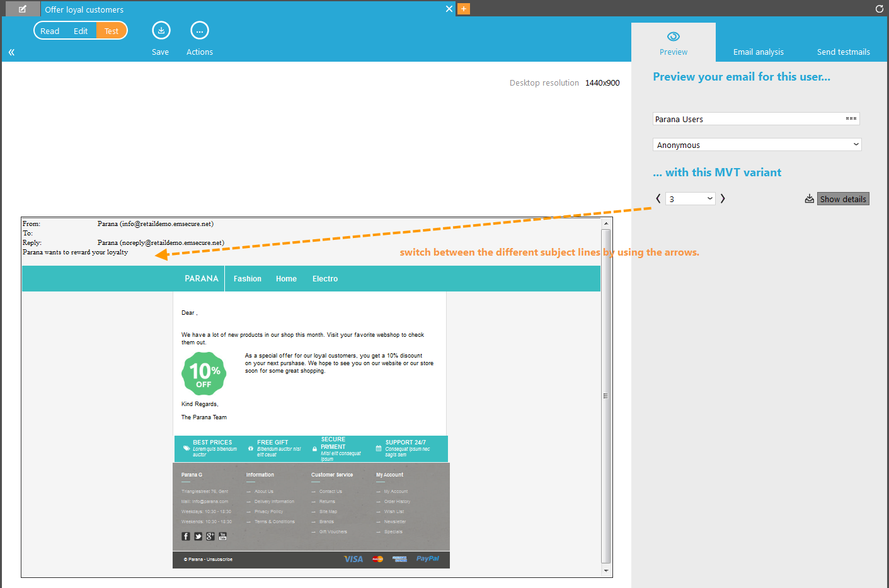Viewport: 889px width, 588px height.
Task: Click the Save download icon
Action: [161, 31]
